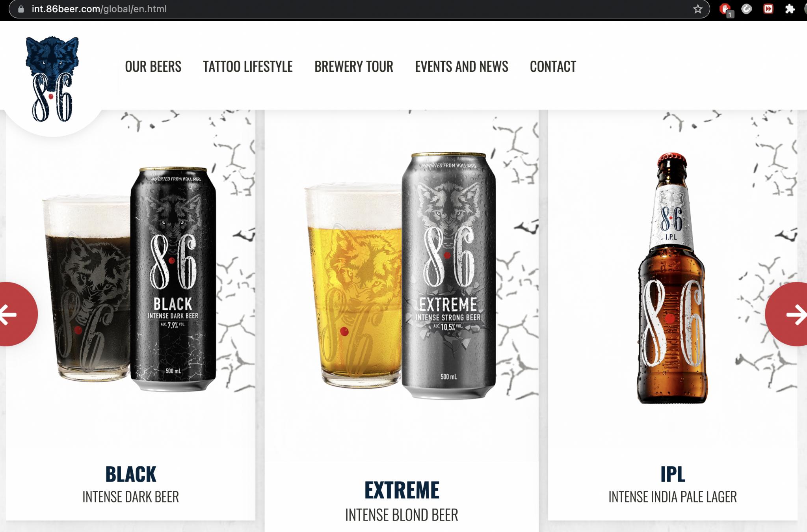Open the IPL beer title link
The height and width of the screenshot is (532, 807).
(673, 474)
